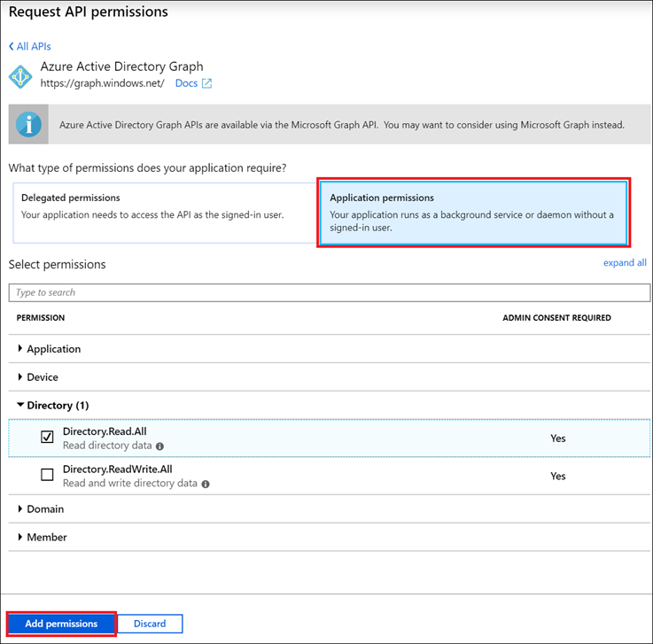Viewport: 653px width, 644px height.
Task: Expand the Member permission group
Action: (329, 538)
